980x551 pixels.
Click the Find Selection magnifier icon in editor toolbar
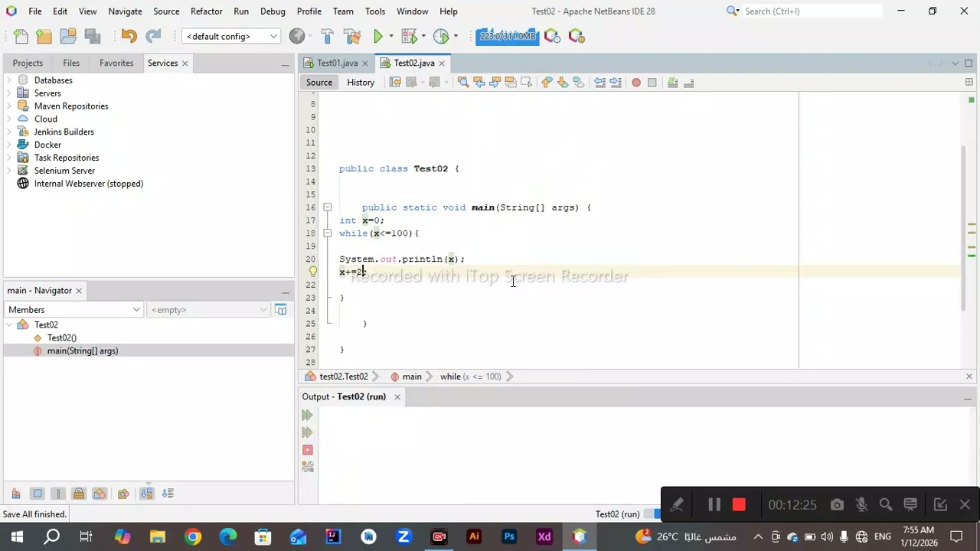tap(463, 83)
